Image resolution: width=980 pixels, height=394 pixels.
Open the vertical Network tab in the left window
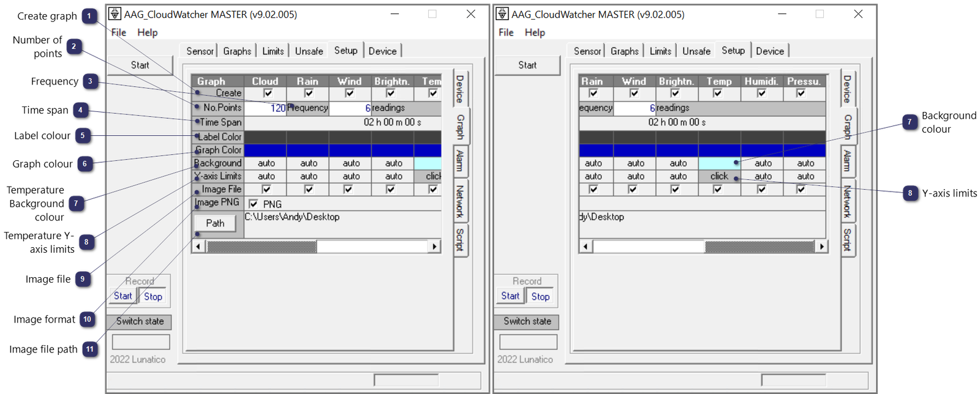pyautogui.click(x=460, y=201)
